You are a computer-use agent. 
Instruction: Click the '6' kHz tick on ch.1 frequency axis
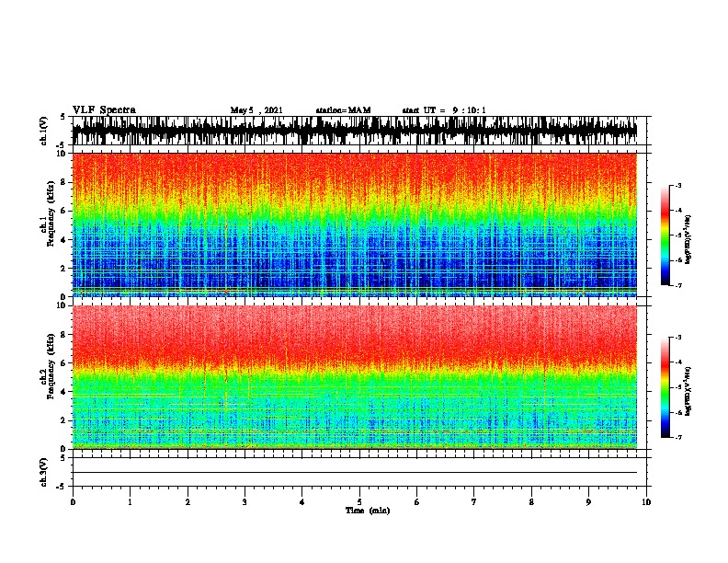(64, 211)
